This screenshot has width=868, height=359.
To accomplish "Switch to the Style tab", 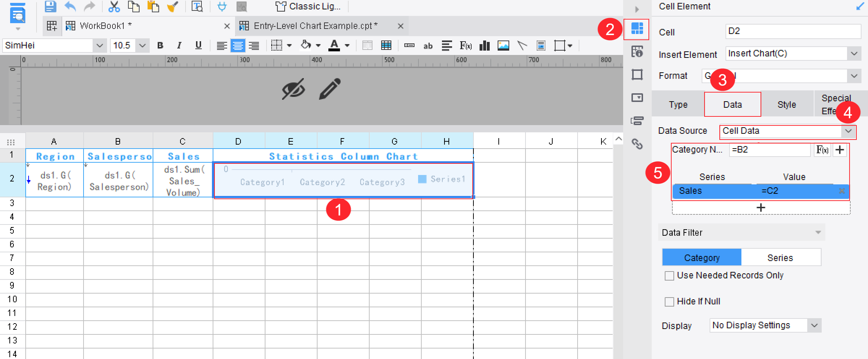I will point(787,104).
